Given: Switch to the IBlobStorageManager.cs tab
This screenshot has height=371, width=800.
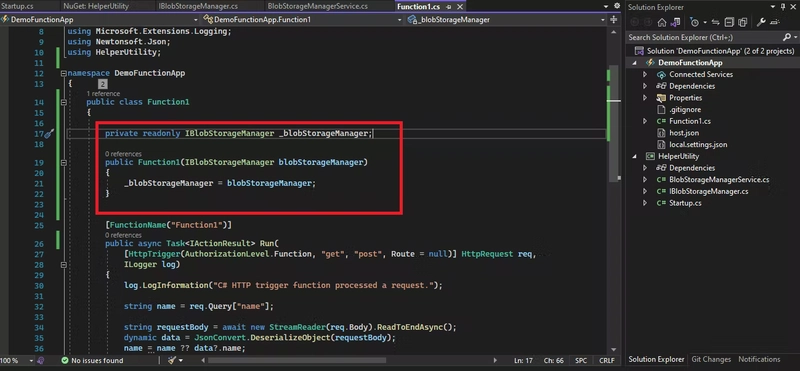Looking at the screenshot, I should coord(198,6).
